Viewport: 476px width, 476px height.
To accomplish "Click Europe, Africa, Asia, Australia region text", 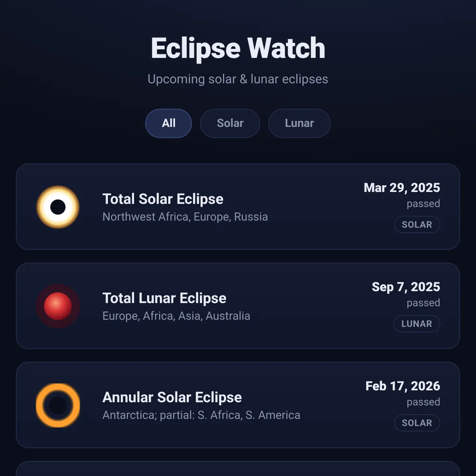I will [177, 316].
